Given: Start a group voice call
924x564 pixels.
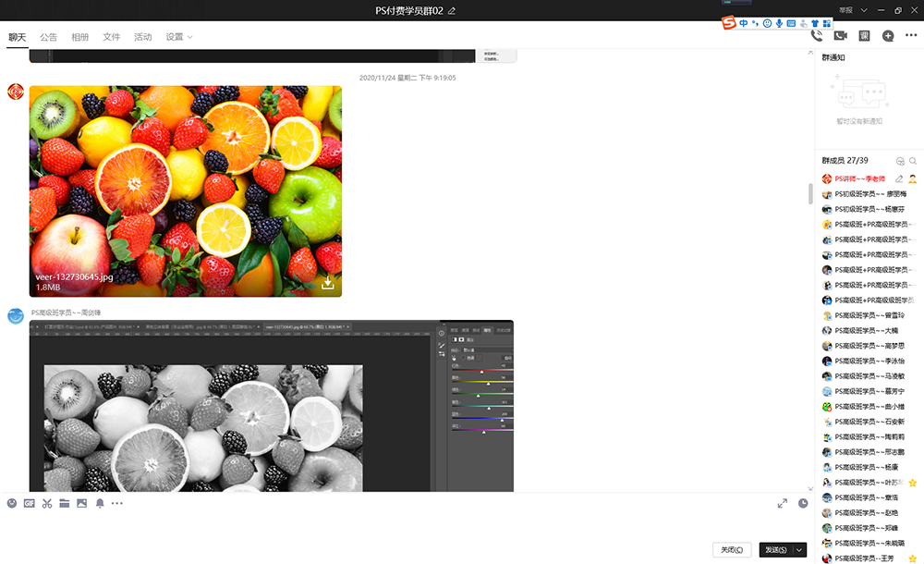Looking at the screenshot, I should [x=817, y=36].
